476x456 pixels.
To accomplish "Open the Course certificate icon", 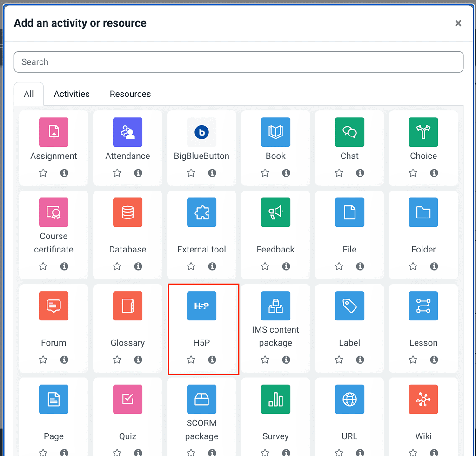I will [x=54, y=212].
